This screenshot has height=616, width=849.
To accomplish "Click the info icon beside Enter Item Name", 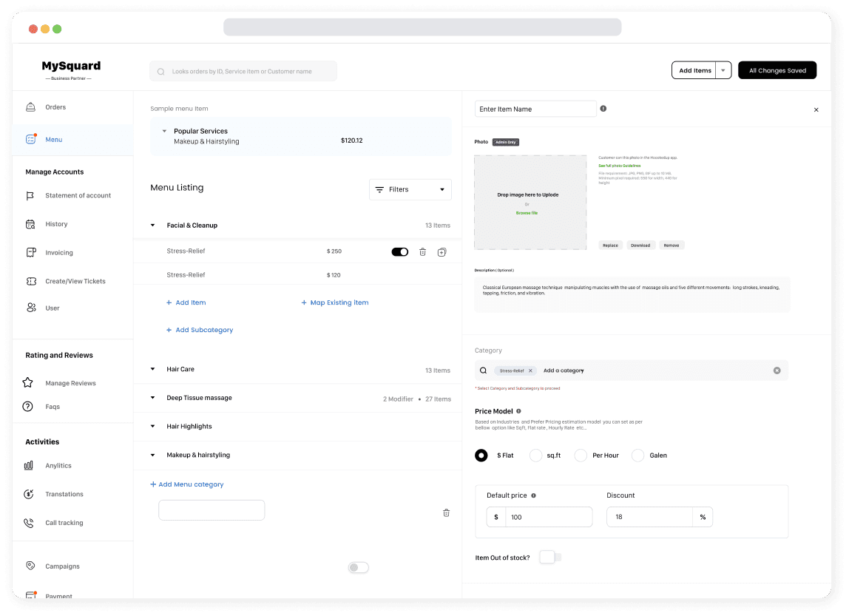I will click(603, 109).
